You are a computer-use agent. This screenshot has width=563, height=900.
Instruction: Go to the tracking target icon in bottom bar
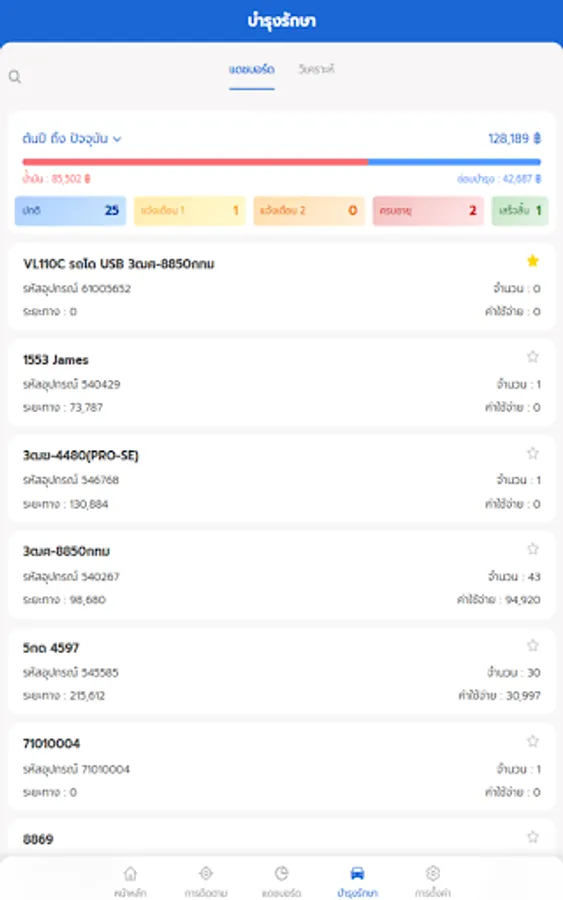point(205,874)
